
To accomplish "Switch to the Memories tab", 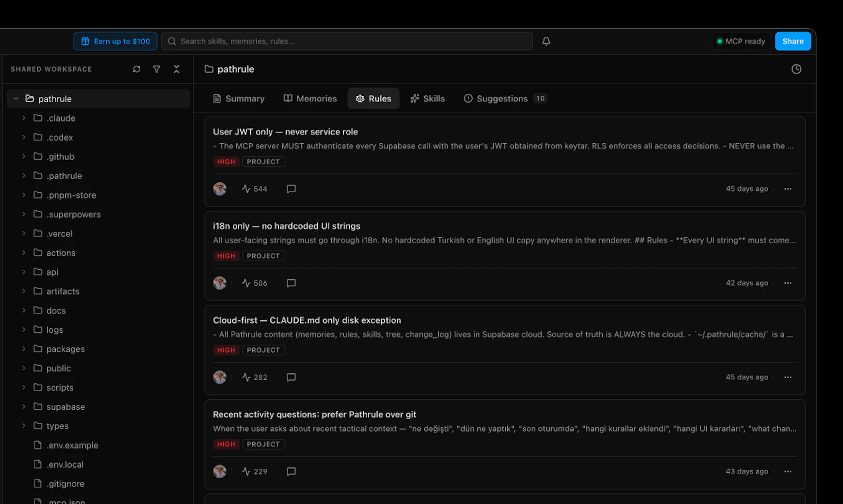I will pos(310,98).
